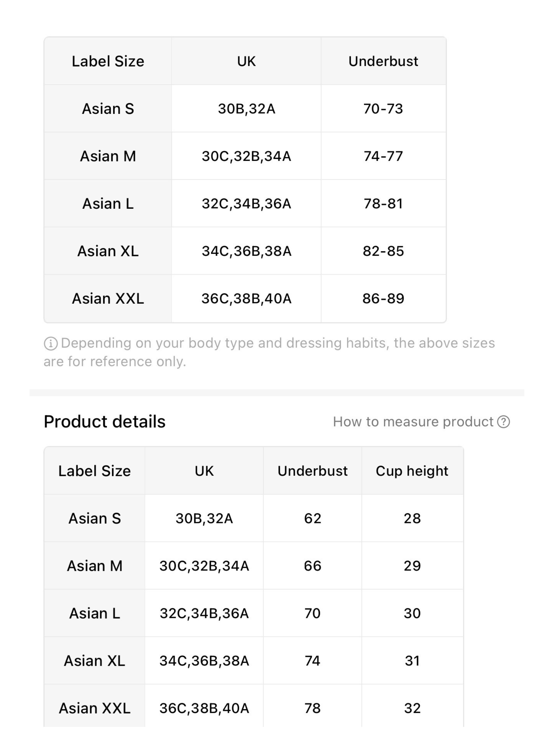Click the 86-89 underbust value
This screenshot has width=534, height=756.
coord(383,298)
